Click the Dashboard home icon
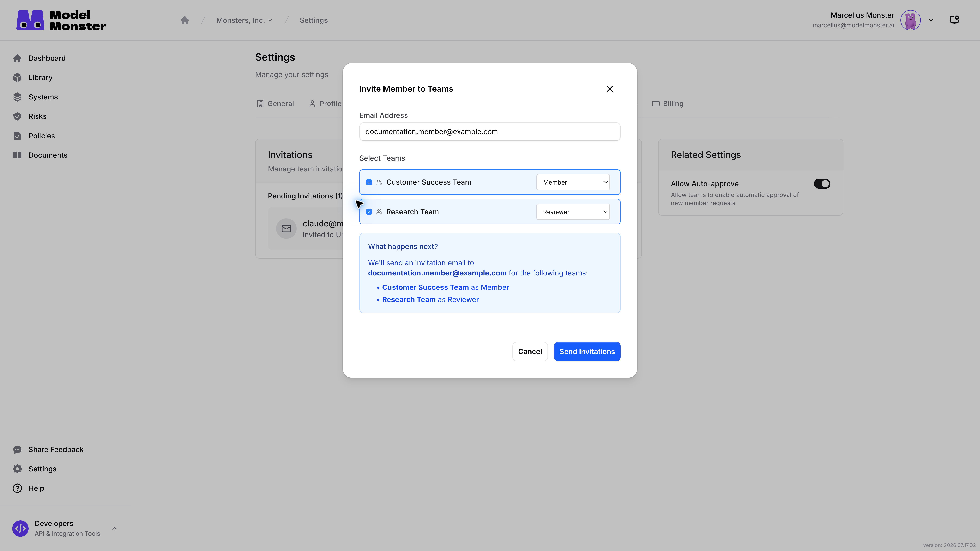 point(18,58)
